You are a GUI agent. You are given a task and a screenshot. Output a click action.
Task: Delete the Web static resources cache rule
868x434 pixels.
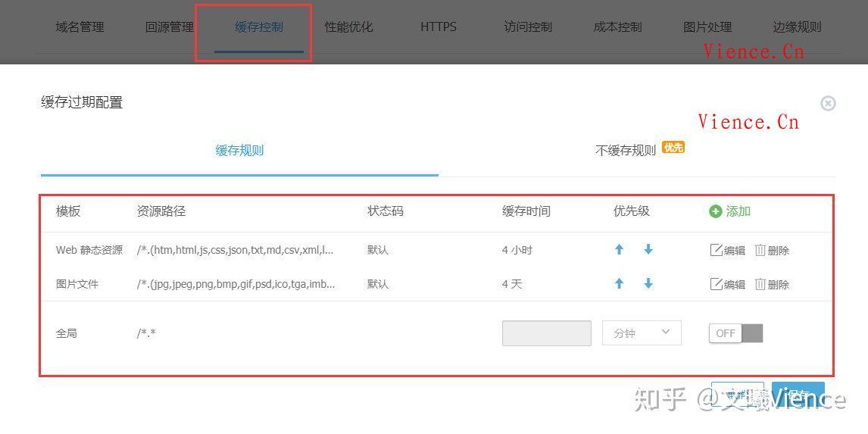[x=772, y=250]
